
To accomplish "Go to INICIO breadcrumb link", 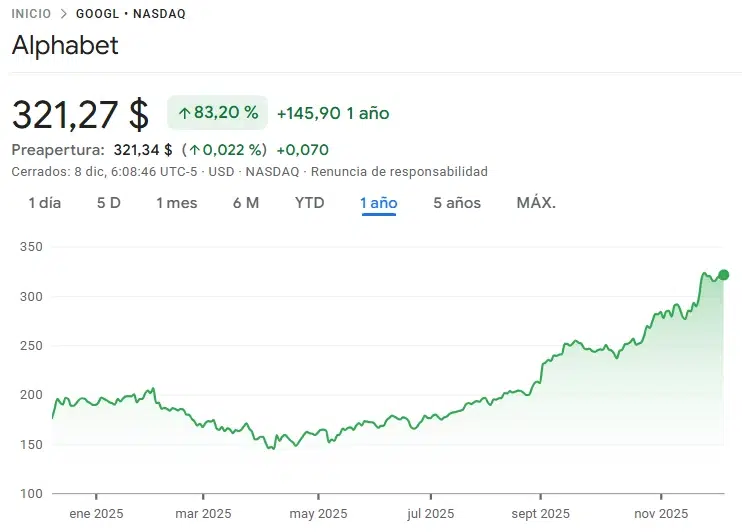I will (31, 15).
